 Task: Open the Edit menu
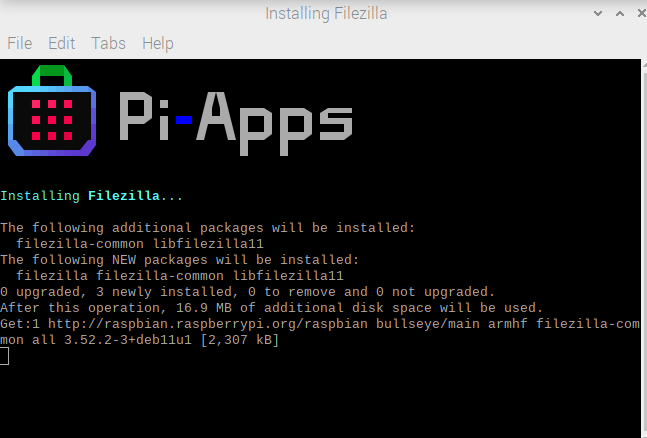pos(61,43)
